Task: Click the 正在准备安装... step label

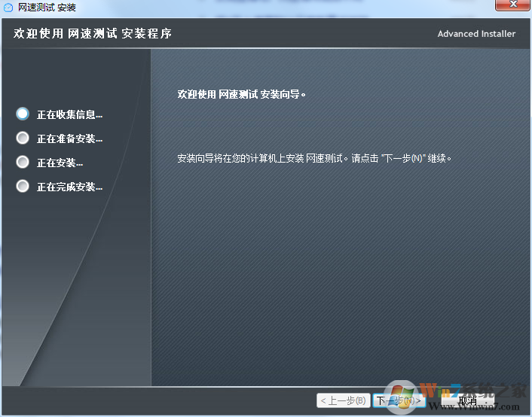Action: [69, 138]
